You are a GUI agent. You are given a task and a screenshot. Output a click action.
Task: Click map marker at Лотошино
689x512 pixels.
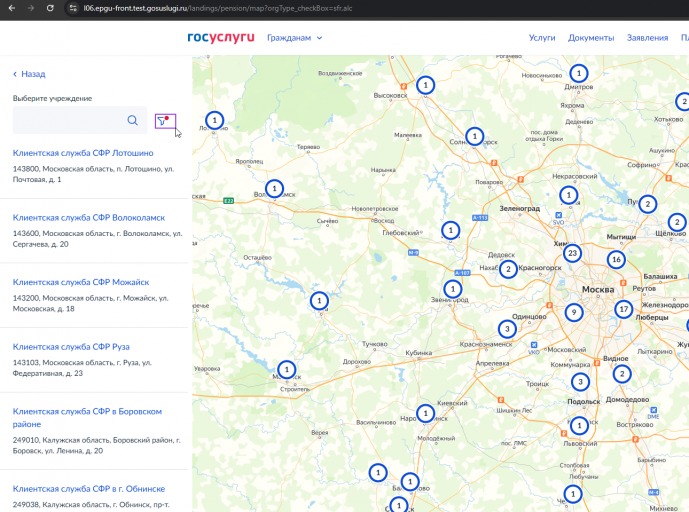tap(214, 120)
